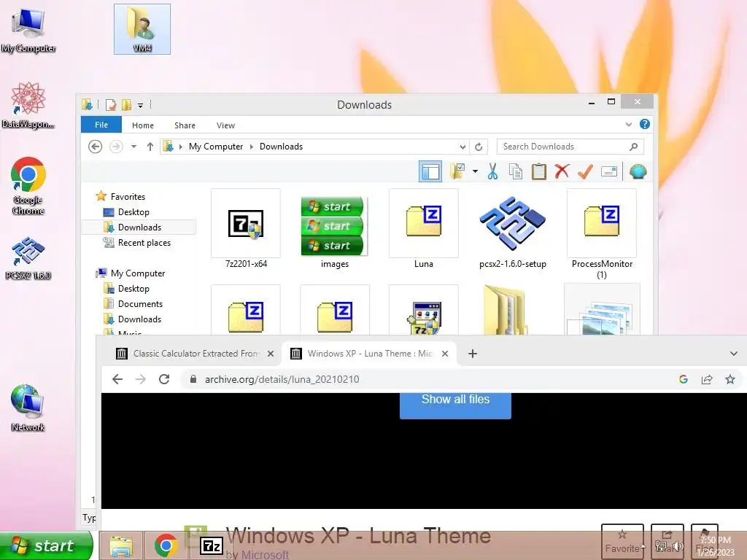Select the Luna archive file
Viewport: 747px width, 560px height.
[x=424, y=229]
